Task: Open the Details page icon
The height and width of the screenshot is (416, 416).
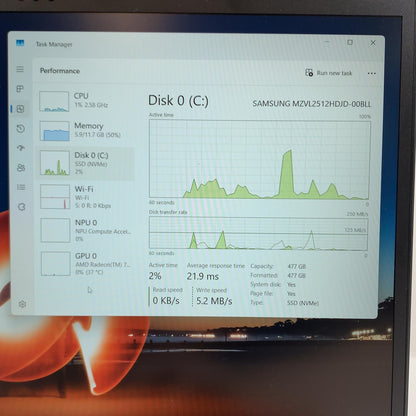Action: [x=21, y=187]
